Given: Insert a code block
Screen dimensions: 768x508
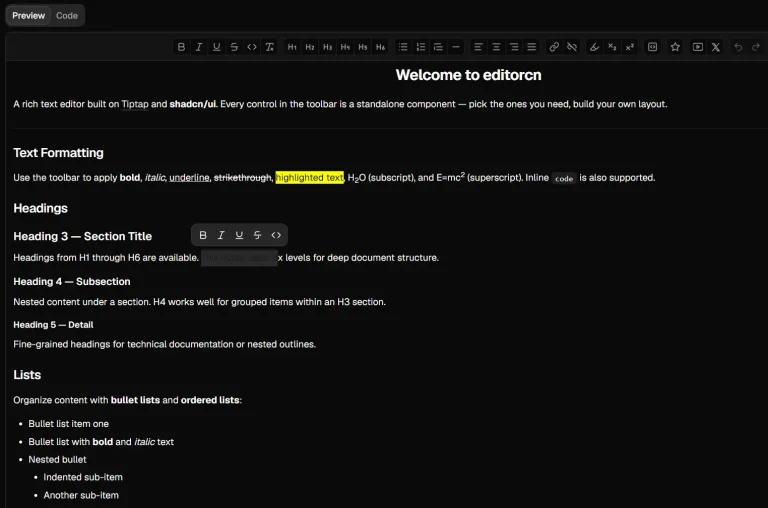Looking at the screenshot, I should tap(652, 47).
